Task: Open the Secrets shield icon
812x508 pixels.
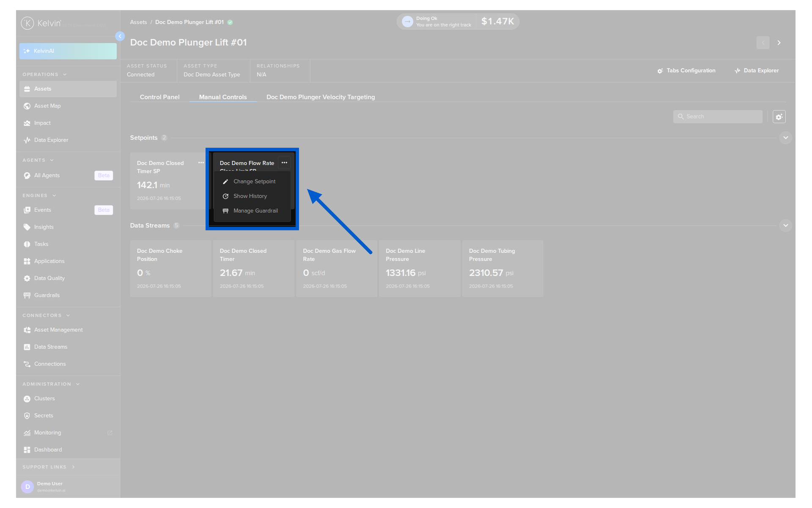Action: 27,416
